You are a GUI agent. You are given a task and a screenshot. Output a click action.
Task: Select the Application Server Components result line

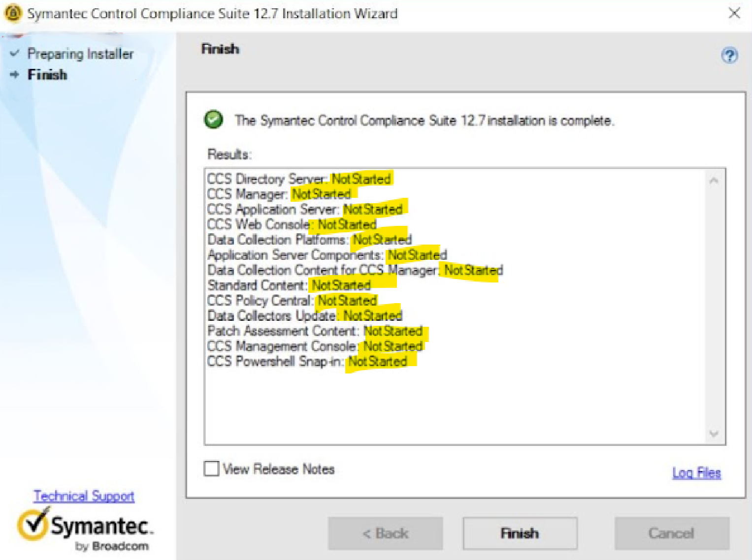pyautogui.click(x=327, y=255)
